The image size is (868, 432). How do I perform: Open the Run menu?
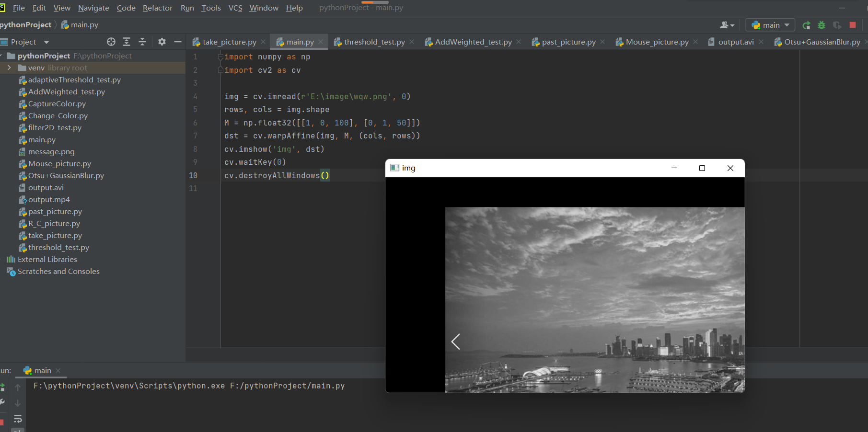click(x=187, y=8)
